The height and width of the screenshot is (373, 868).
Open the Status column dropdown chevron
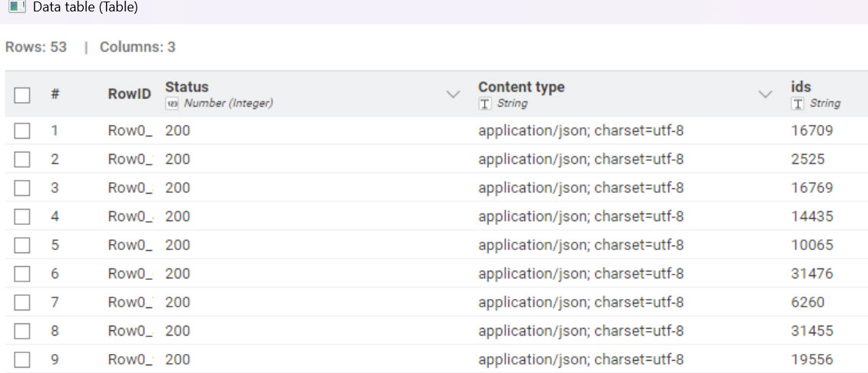453,95
